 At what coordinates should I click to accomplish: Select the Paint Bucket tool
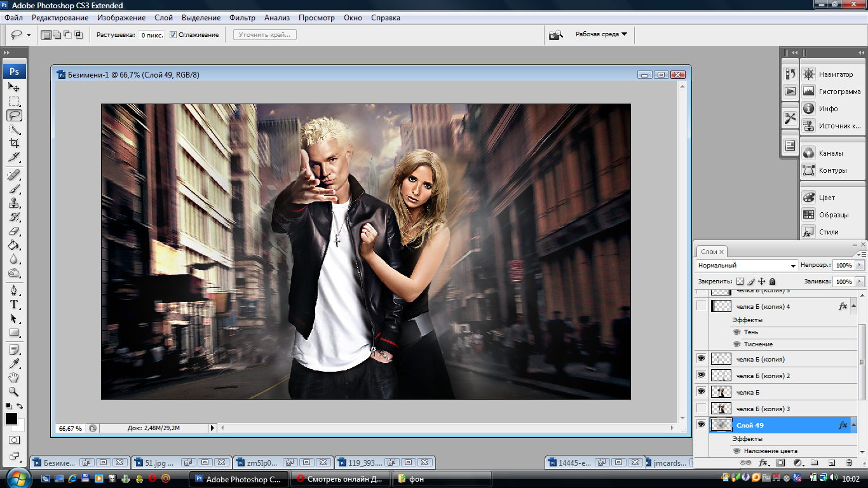click(x=14, y=245)
